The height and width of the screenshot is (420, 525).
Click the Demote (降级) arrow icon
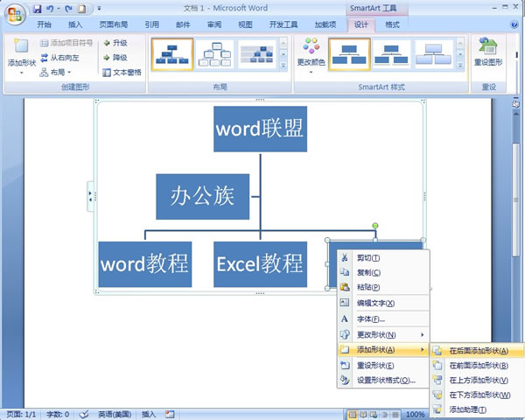pos(107,58)
